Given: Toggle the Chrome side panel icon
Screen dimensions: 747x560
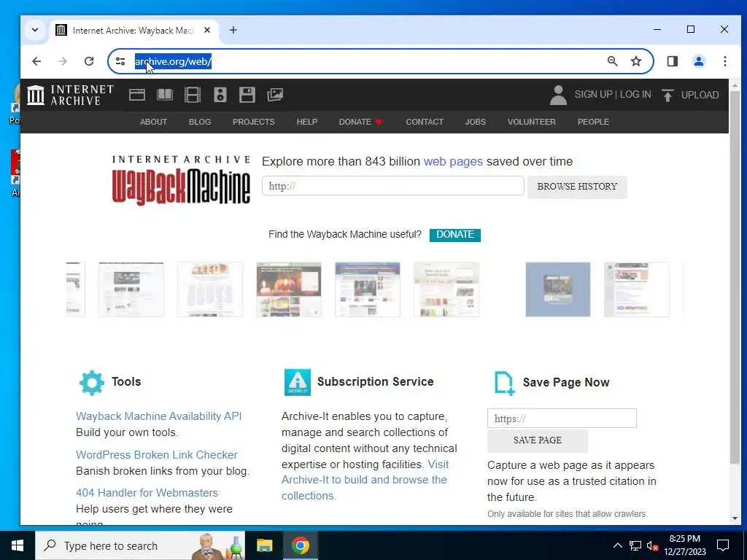Looking at the screenshot, I should 672,61.
